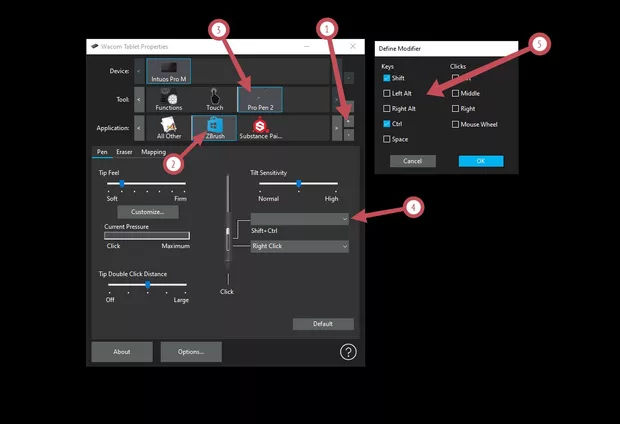Click the Shift+Ctrl modifier label
Screen dimensions: 620x424
[x=264, y=231]
